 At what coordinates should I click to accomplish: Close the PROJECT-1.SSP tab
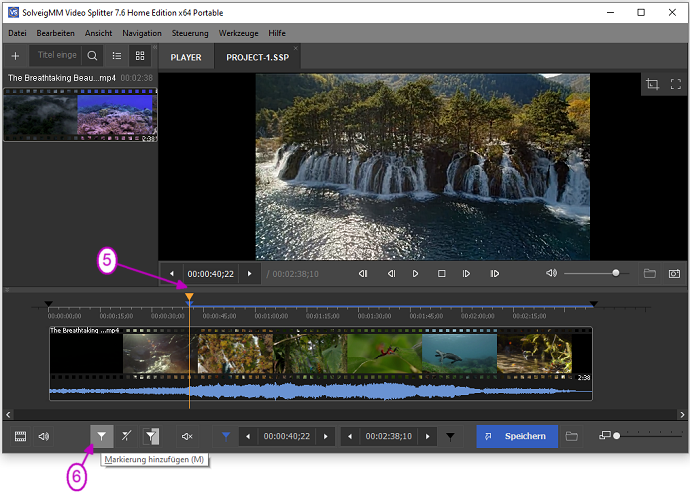296,48
